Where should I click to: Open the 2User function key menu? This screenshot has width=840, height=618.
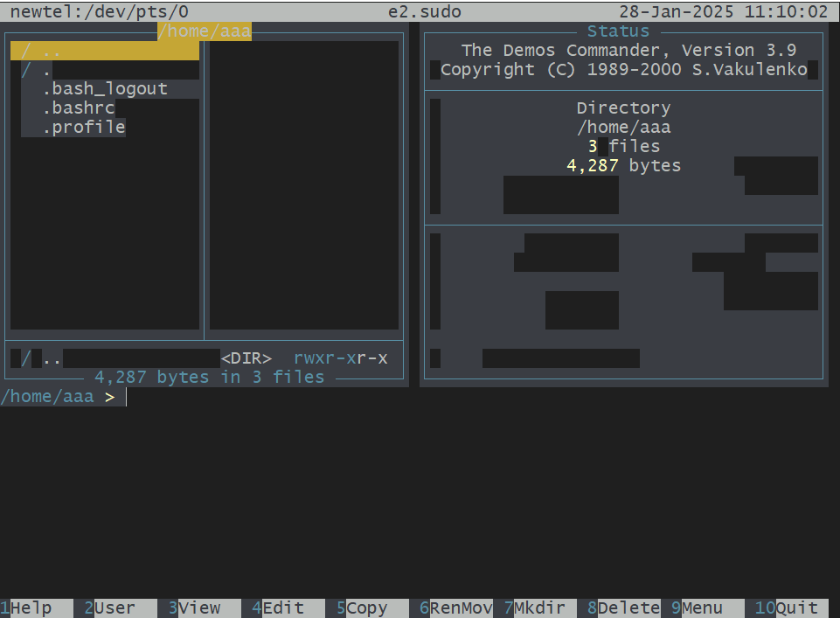click(x=121, y=608)
